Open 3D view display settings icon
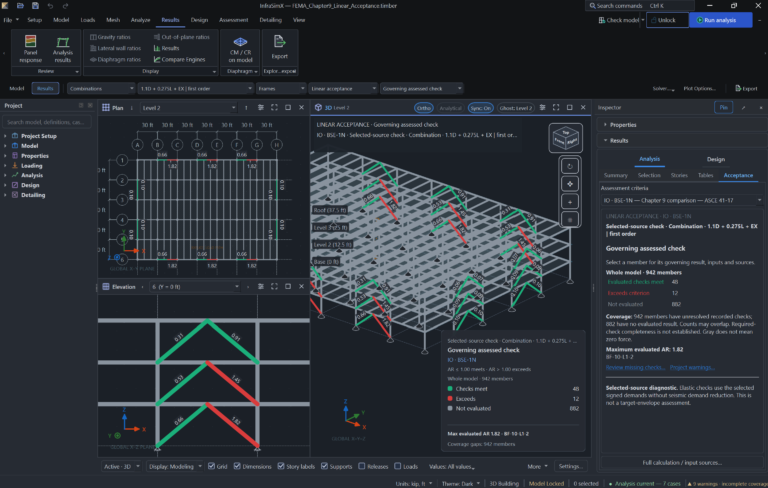This screenshot has height=488, width=768. pyautogui.click(x=542, y=107)
